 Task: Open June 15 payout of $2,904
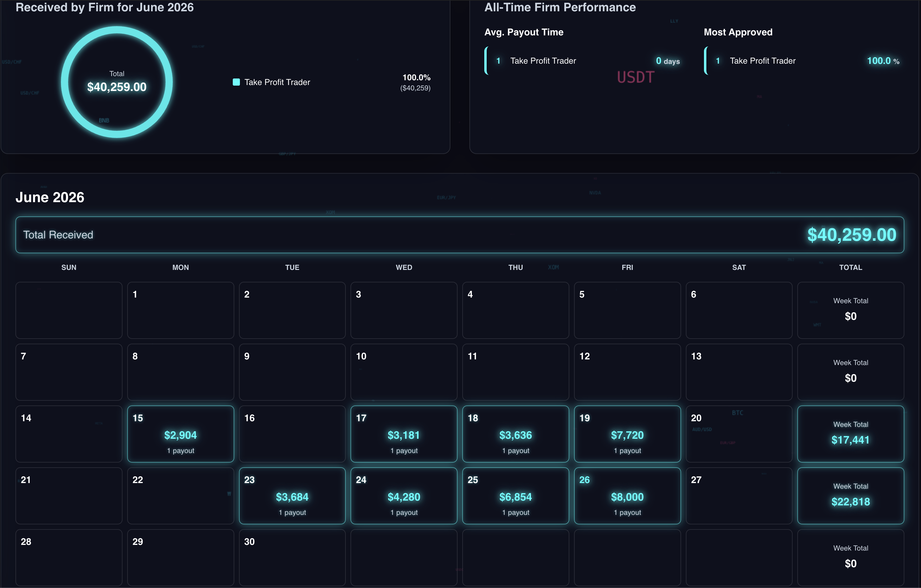pos(180,434)
